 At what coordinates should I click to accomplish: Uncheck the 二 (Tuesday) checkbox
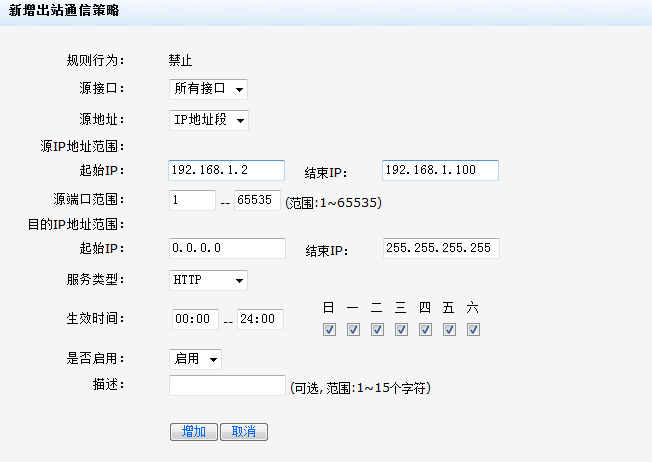[377, 329]
